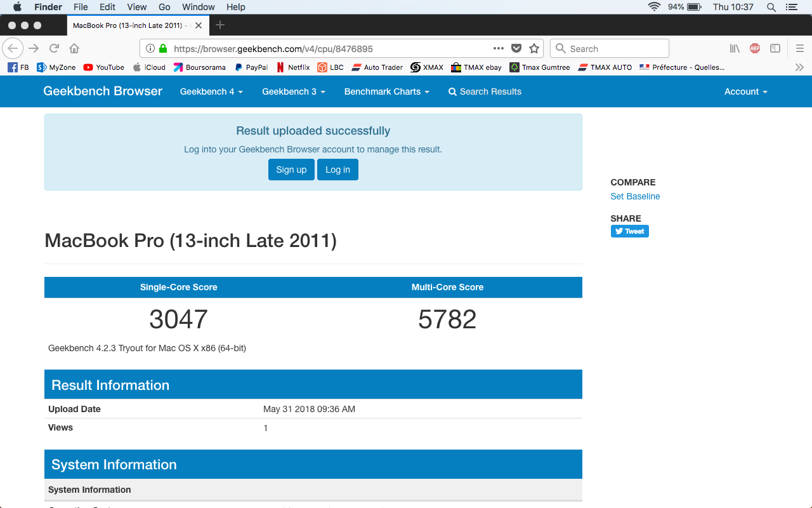The width and height of the screenshot is (812, 508).
Task: Open the File menu
Action: tap(81, 7)
